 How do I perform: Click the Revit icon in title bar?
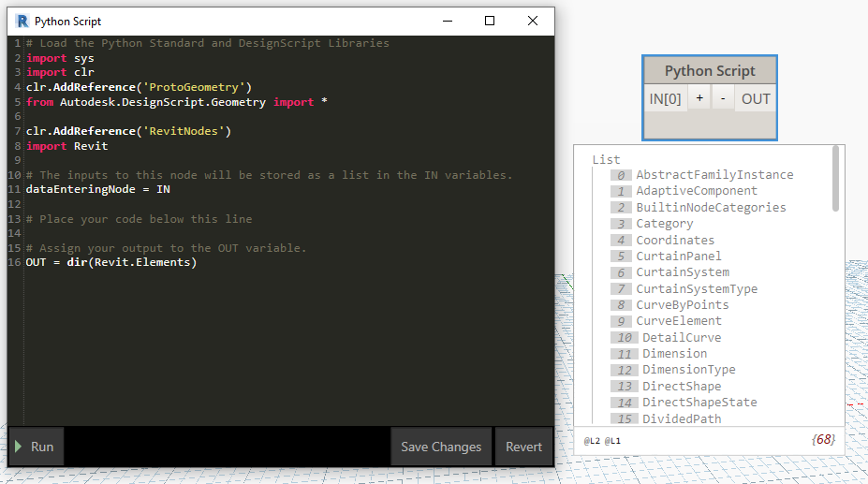coord(22,21)
